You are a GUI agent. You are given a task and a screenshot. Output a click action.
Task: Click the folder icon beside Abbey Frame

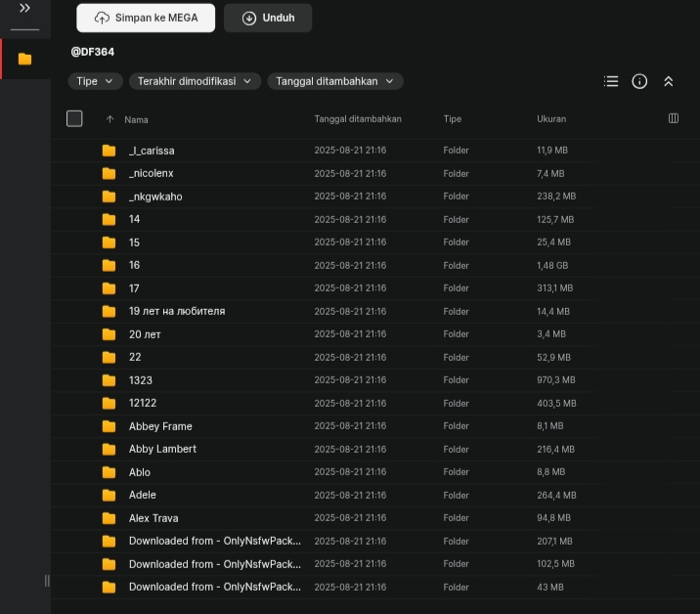point(109,426)
